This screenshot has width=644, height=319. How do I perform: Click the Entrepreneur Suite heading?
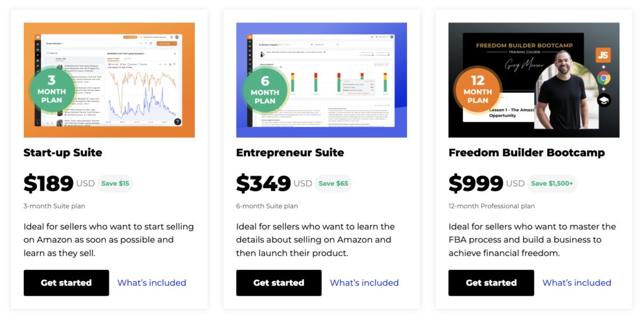[x=290, y=153]
